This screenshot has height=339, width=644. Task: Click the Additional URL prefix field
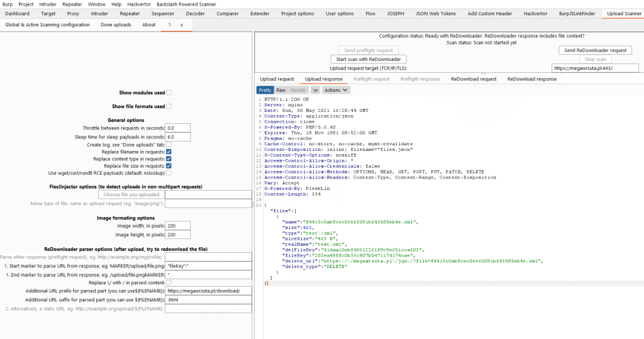[208, 291]
